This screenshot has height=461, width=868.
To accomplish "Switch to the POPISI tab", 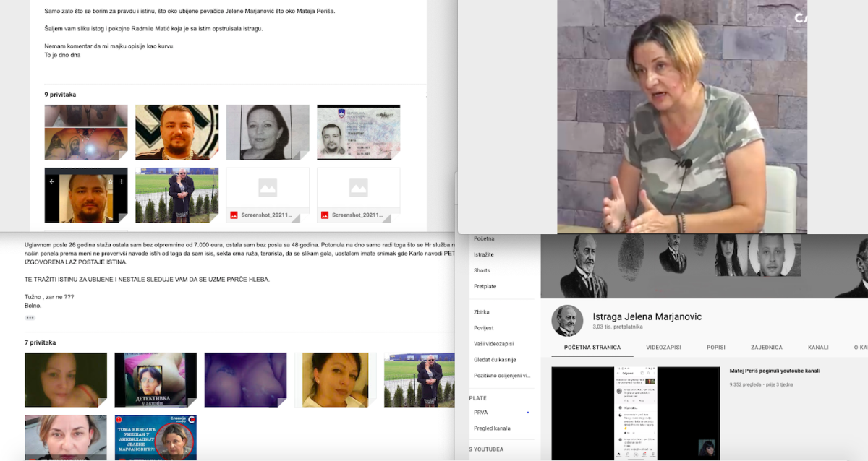I will pyautogui.click(x=715, y=348).
